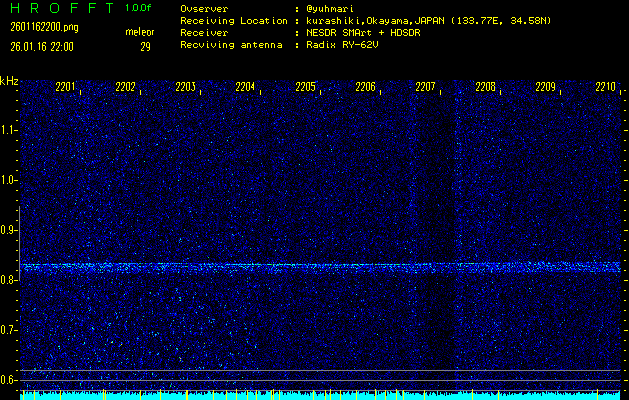
Task: Select the 0.7 kHz axis label
Action: click(x=9, y=330)
